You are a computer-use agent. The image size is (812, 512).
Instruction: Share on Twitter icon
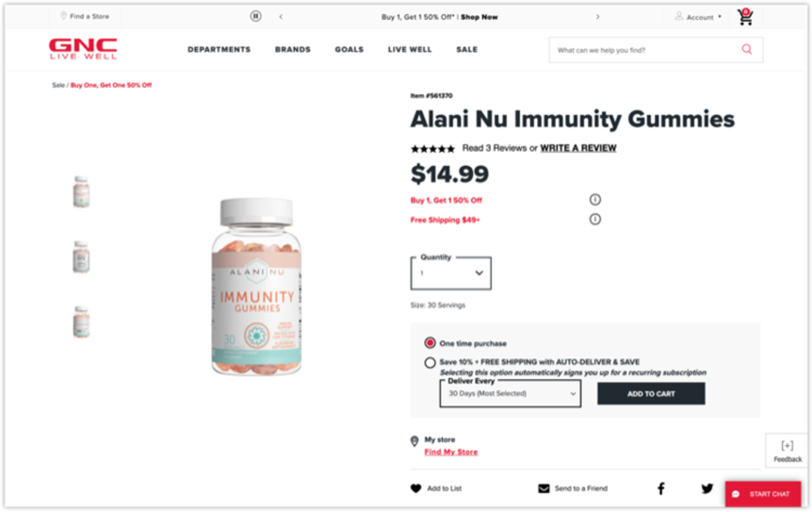click(707, 488)
